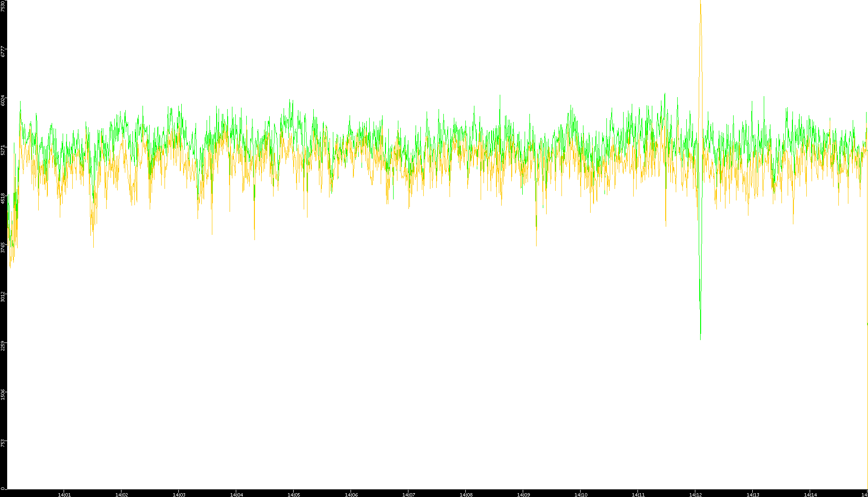Click the 3012 vertical axis label

coord(3,297)
